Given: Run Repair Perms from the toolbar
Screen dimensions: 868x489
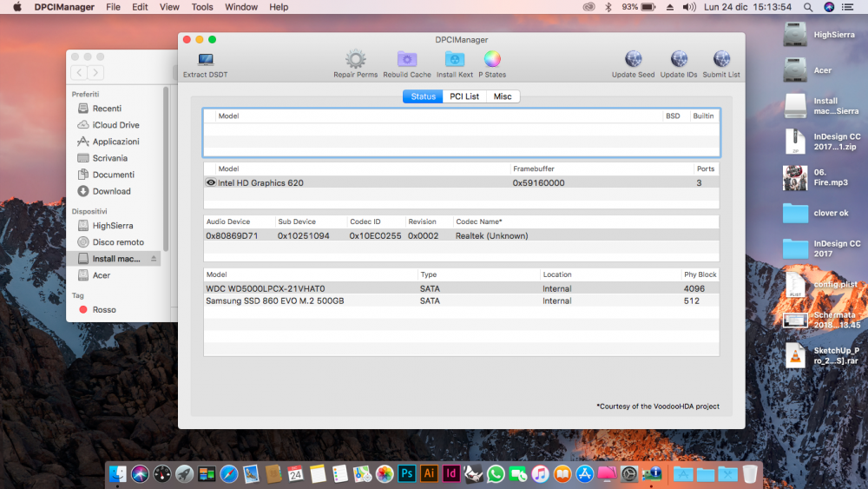Looking at the screenshot, I should (355, 59).
